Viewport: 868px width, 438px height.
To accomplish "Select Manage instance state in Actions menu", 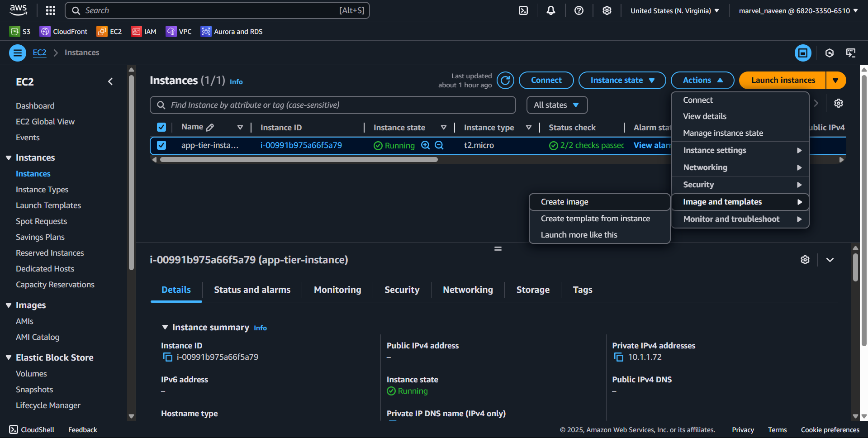I will [740, 133].
